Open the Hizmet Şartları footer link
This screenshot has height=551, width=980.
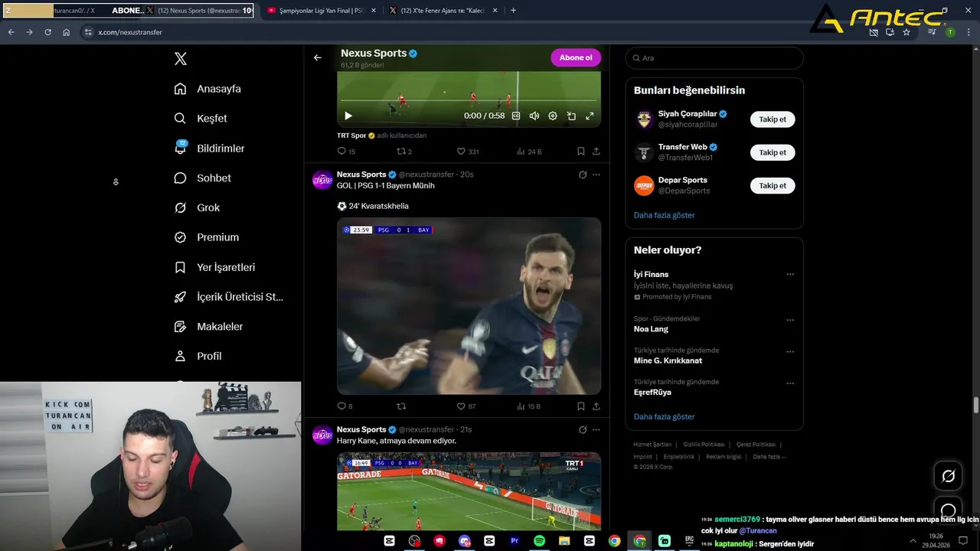pyautogui.click(x=652, y=445)
